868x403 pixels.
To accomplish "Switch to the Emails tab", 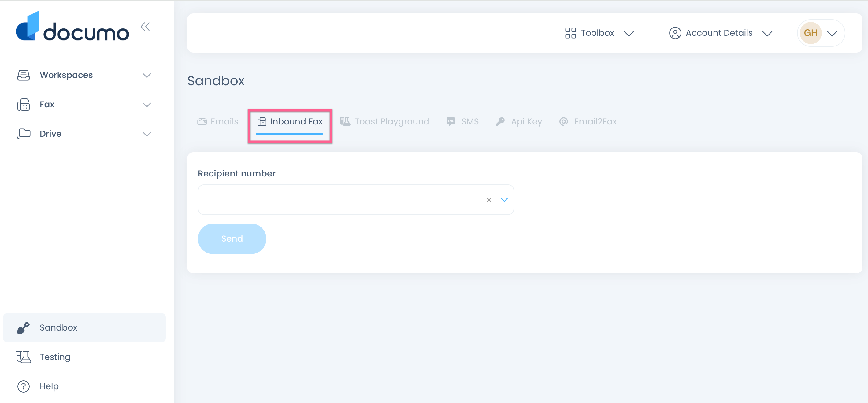I will (224, 121).
